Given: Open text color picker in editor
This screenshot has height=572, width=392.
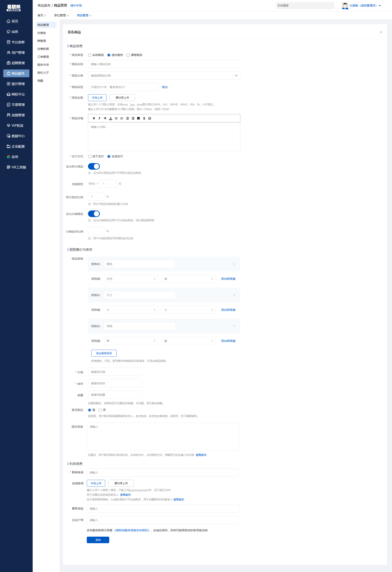Looking at the screenshot, I should point(111,118).
